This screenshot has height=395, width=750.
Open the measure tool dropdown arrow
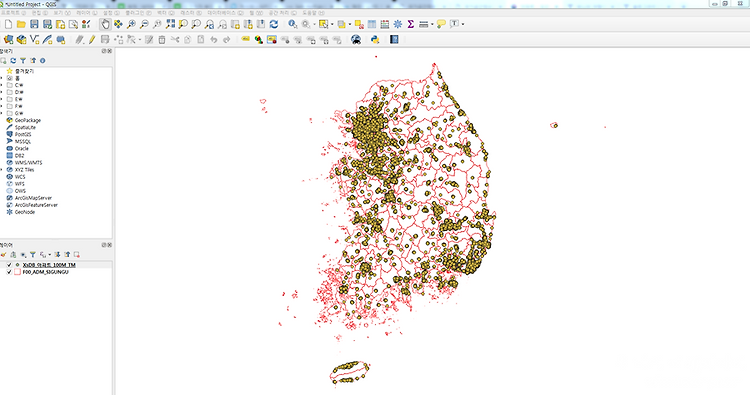432,24
